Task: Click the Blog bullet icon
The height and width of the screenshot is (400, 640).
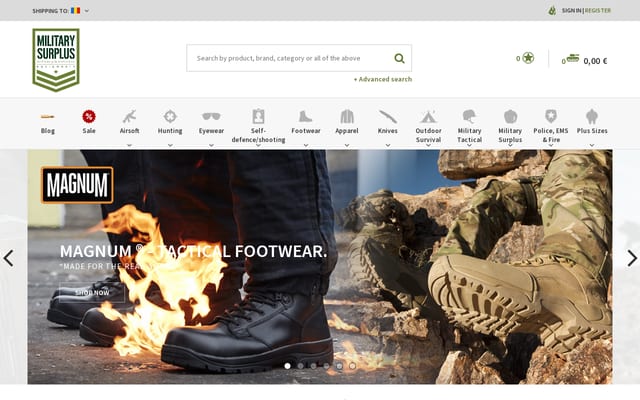Action: [x=47, y=117]
